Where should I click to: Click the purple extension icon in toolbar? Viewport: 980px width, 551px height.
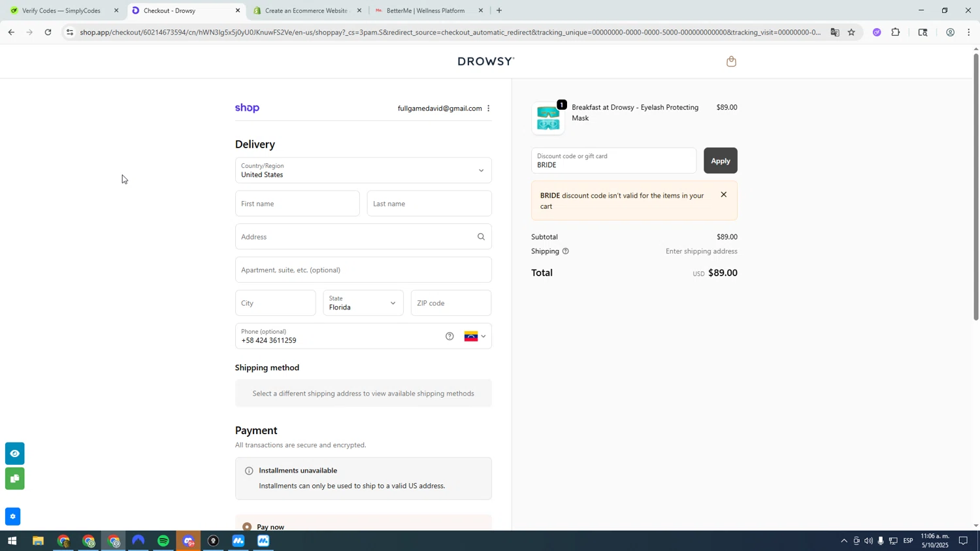click(x=877, y=32)
